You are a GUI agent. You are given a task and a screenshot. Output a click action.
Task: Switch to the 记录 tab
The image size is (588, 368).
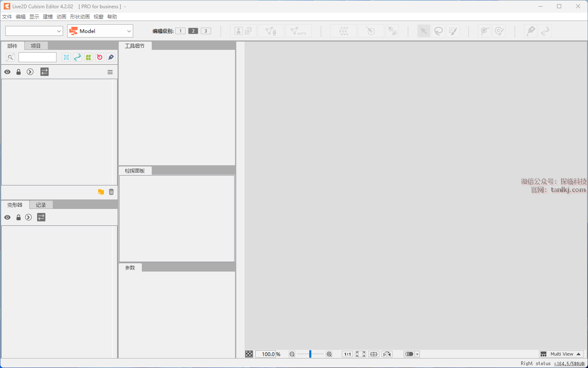click(x=41, y=205)
